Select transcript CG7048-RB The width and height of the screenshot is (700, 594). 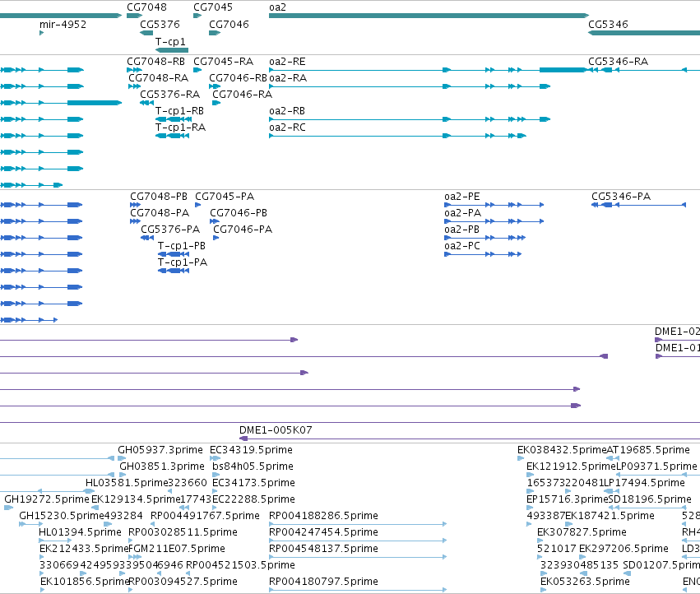pyautogui.click(x=155, y=62)
